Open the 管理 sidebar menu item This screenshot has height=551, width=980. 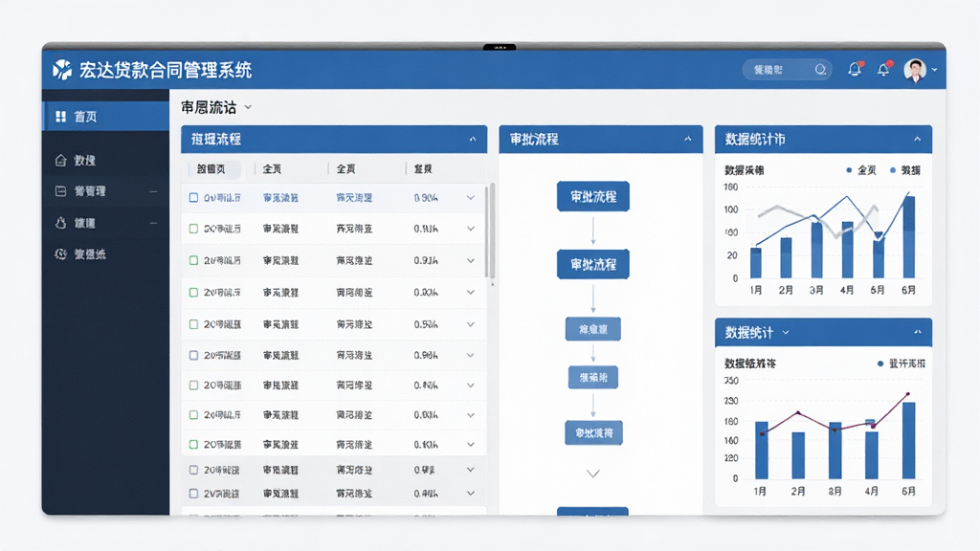point(105,191)
